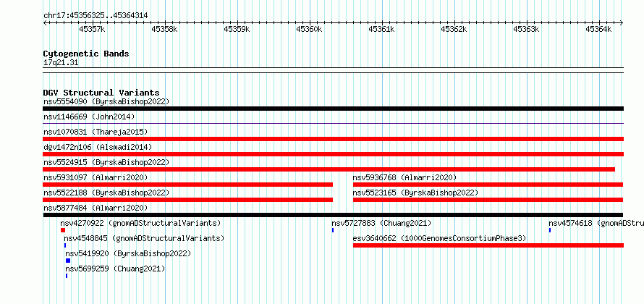Viewport: 644px width, 304px height.
Task: Select the blue nsv4574618 marker
Action: pyautogui.click(x=549, y=230)
